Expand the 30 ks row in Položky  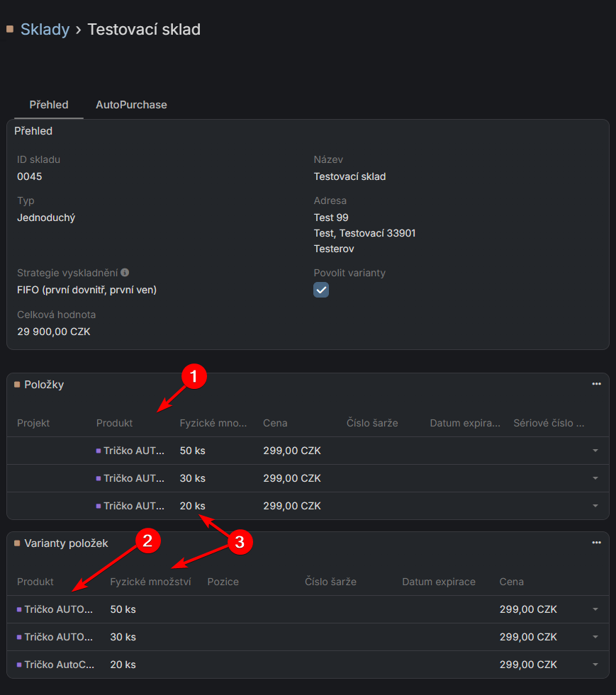coord(595,478)
